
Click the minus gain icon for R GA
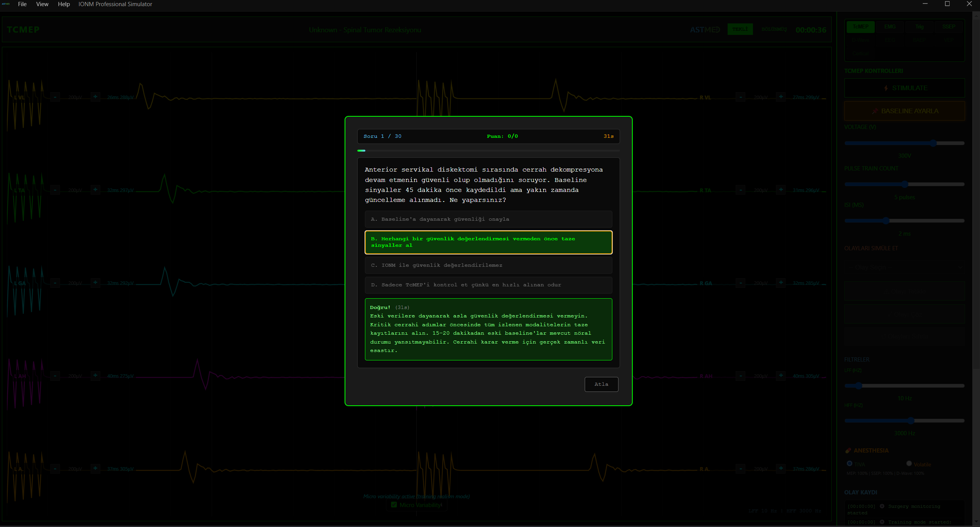[x=740, y=283]
